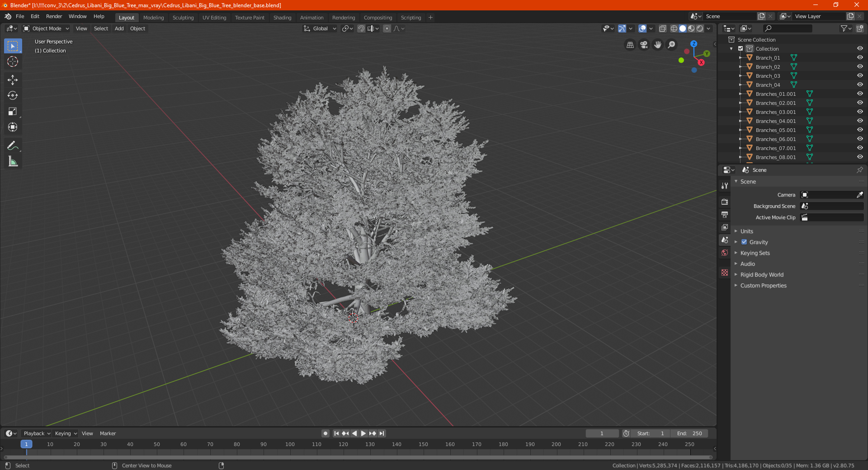Click the current frame number field

602,433
